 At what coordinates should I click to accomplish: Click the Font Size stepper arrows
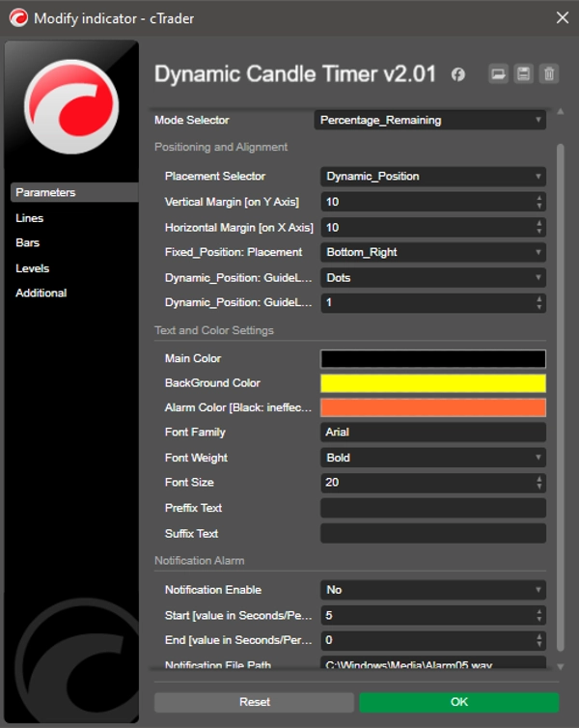click(539, 483)
